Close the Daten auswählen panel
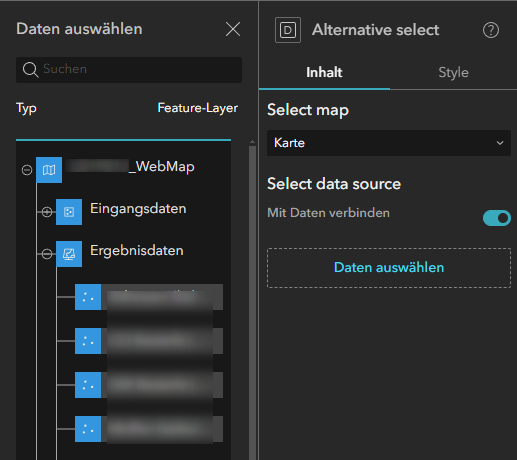517x460 pixels. [x=233, y=29]
